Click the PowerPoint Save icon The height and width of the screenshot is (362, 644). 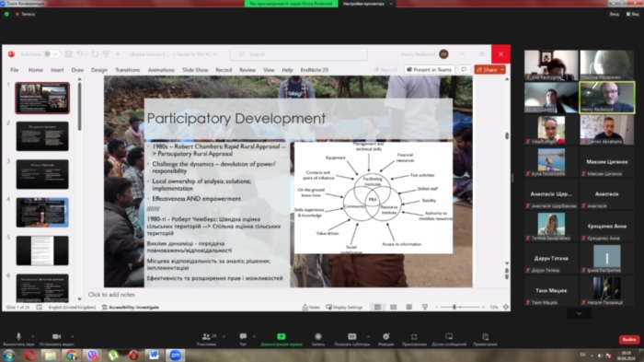click(x=69, y=54)
